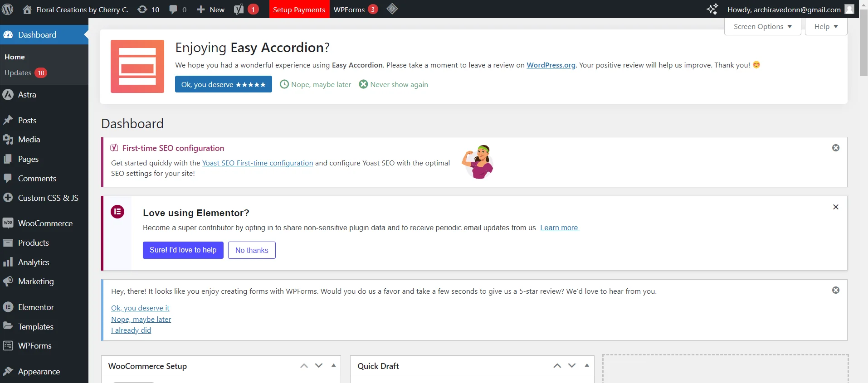Click the Comments icon in sidebar

click(8, 178)
